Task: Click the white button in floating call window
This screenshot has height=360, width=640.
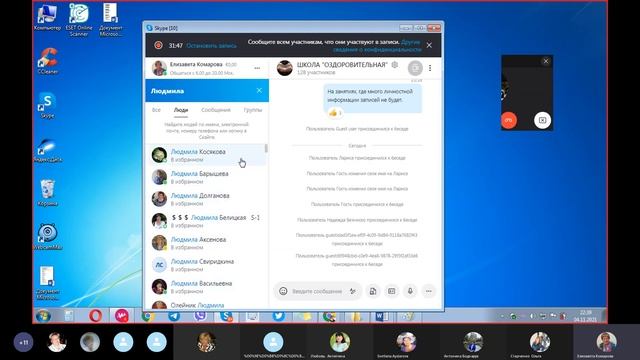Action: click(542, 120)
